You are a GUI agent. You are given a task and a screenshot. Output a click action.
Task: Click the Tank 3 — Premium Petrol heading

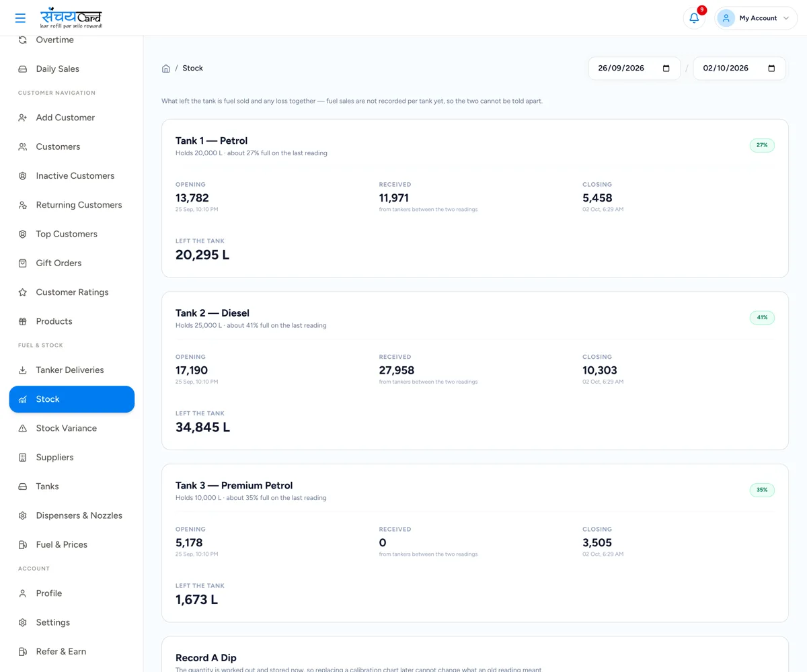click(x=234, y=485)
